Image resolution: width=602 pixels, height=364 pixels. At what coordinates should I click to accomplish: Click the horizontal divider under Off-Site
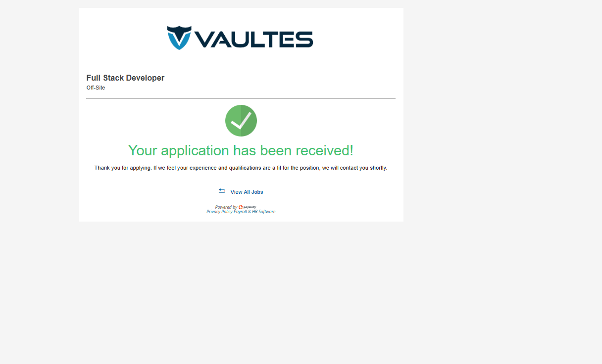(241, 99)
